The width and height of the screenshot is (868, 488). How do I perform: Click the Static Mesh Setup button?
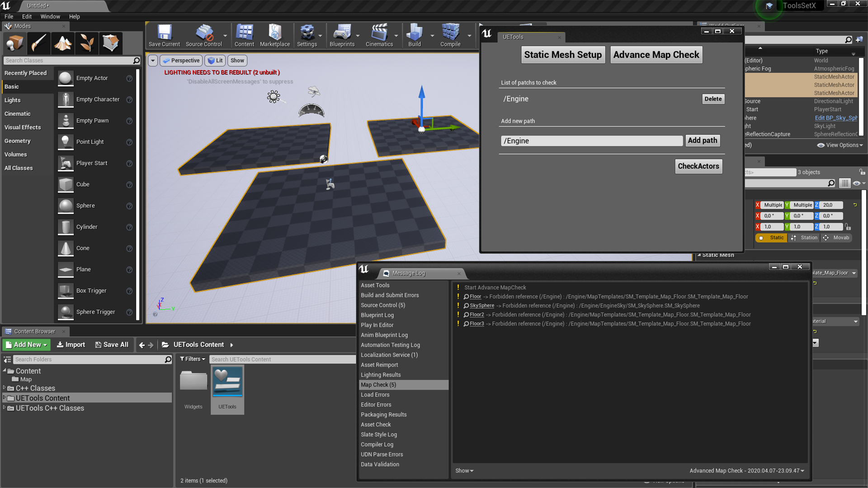[x=563, y=54]
